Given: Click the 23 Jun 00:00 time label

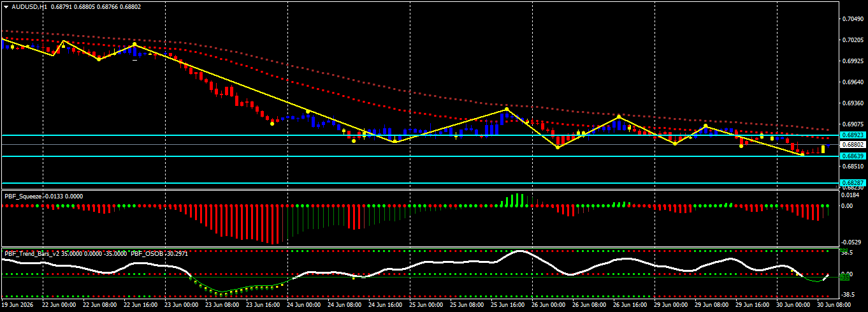Looking at the screenshot, I should tap(182, 306).
